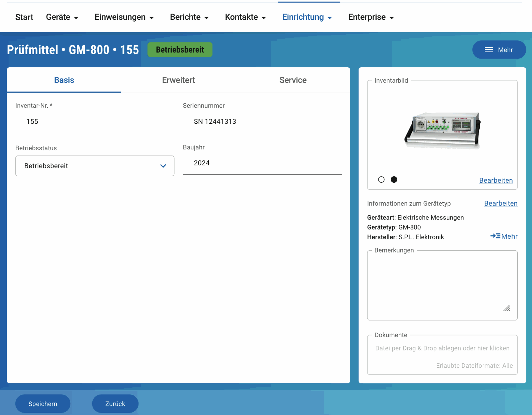Click the arrow-list Mehr icon link
The height and width of the screenshot is (415, 532).
[x=504, y=236]
